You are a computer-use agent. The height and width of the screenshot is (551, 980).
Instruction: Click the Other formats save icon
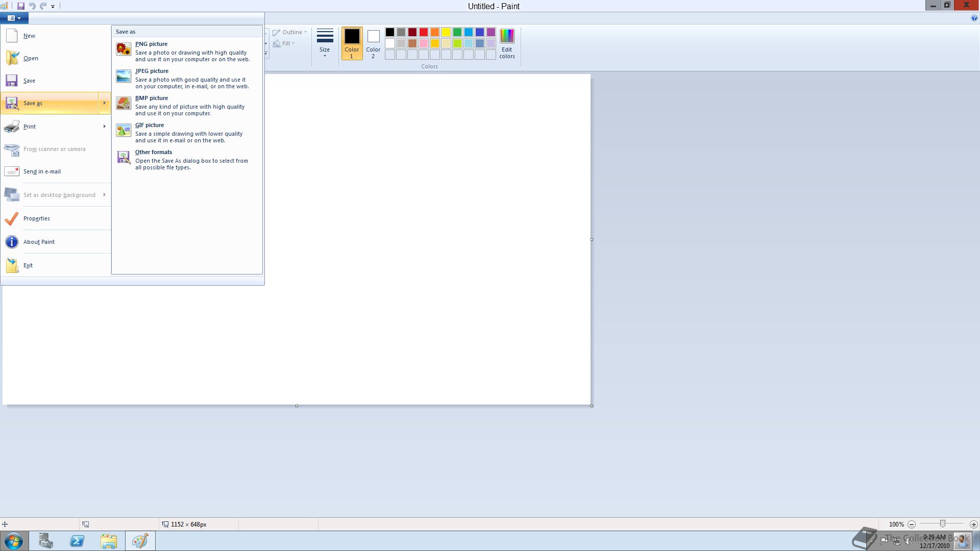[124, 157]
